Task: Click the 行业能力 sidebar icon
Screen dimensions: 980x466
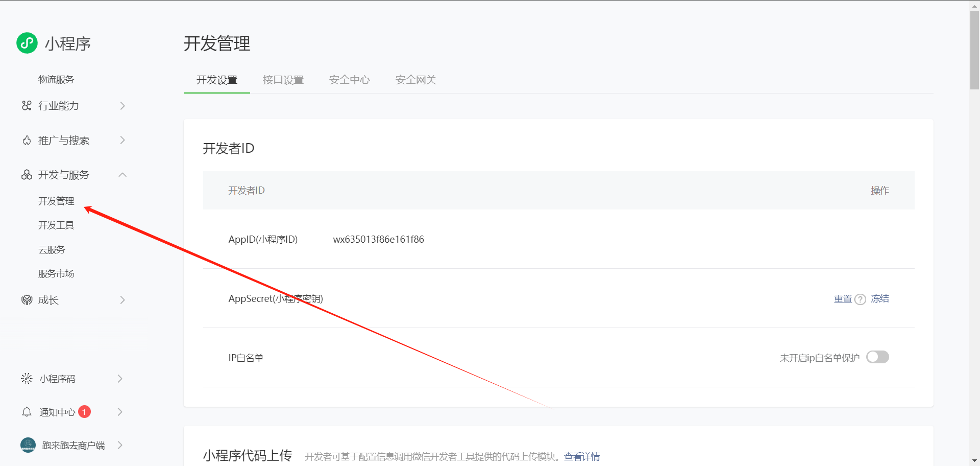Action: 27,106
